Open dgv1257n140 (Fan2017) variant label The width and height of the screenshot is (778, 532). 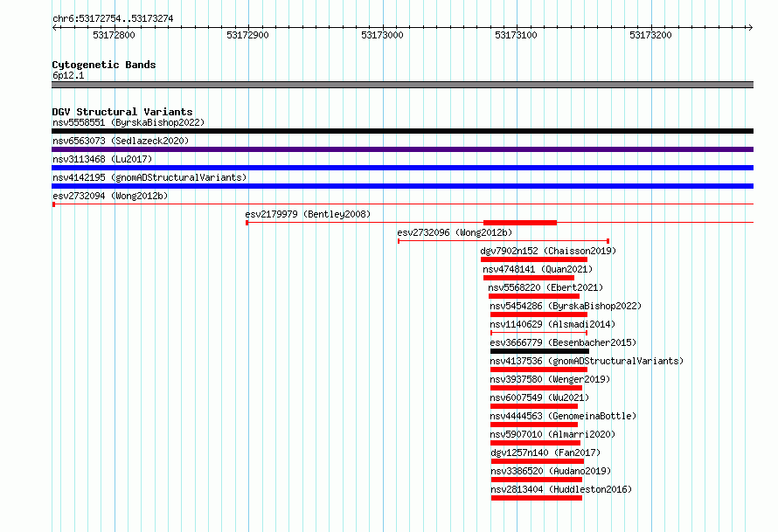545,453
